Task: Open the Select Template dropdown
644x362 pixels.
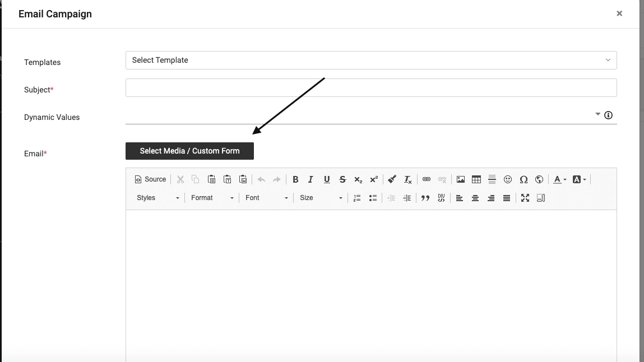Action: click(371, 60)
